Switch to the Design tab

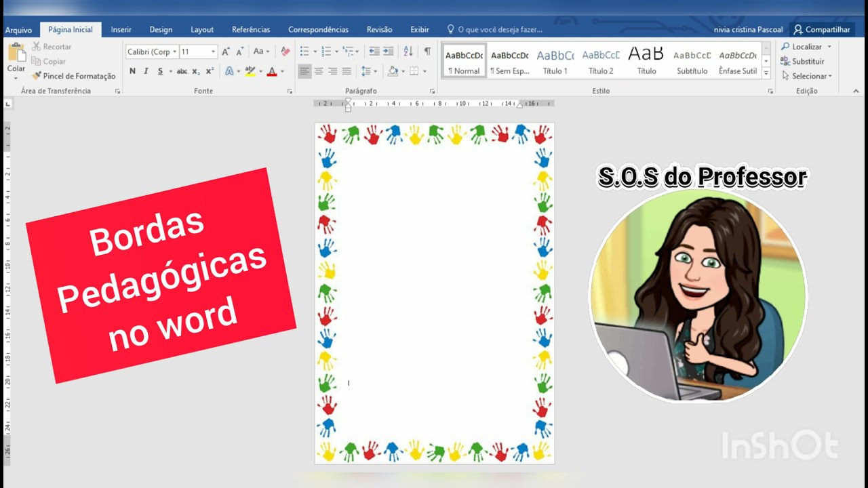161,30
